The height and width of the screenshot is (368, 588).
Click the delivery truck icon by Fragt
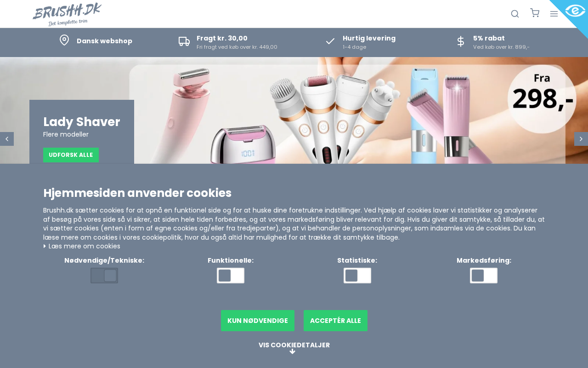[184, 41]
